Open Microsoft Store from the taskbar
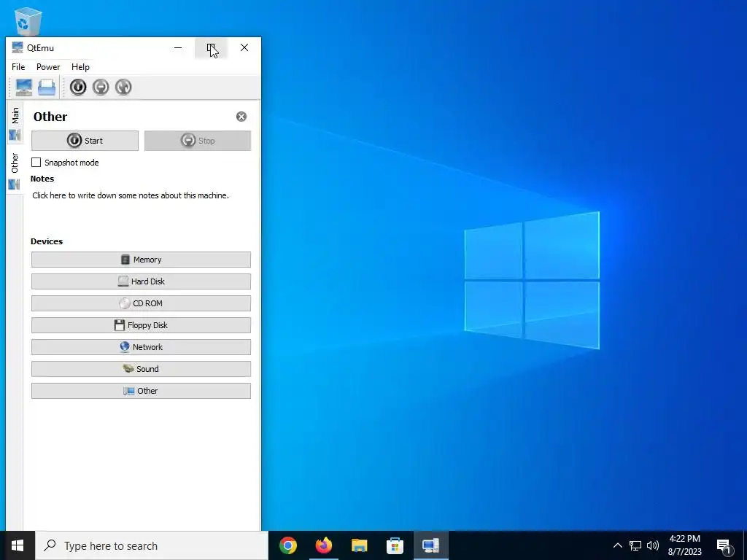Screen dimensions: 747x560 click(395, 545)
